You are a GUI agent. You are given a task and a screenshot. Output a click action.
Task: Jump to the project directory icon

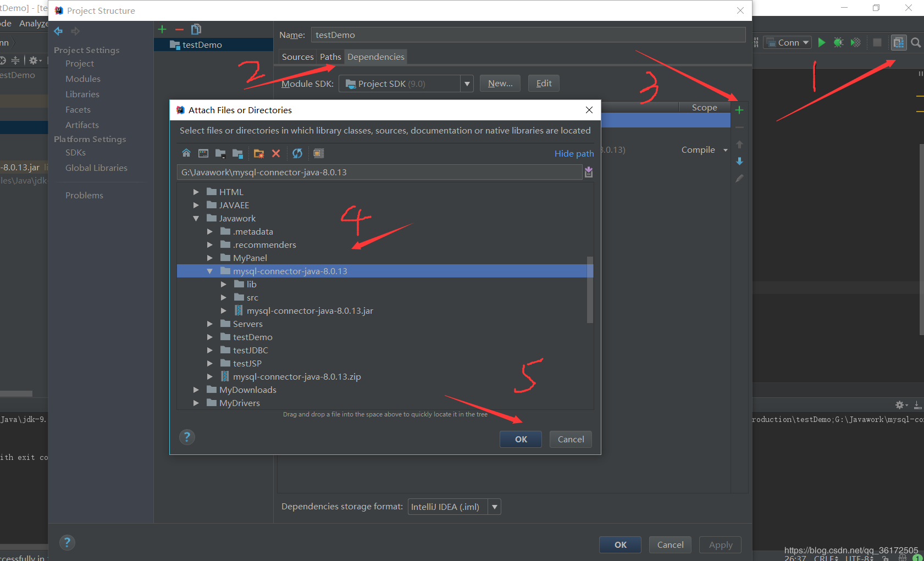220,153
